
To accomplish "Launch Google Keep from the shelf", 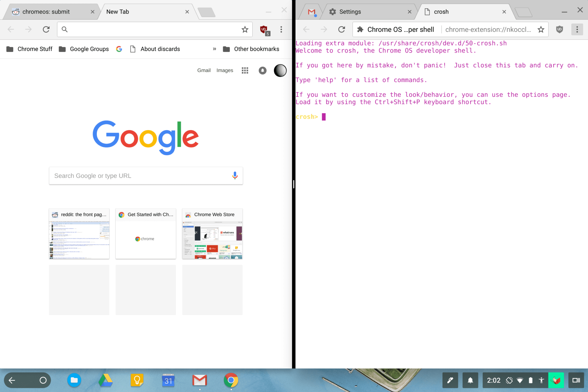I will [x=137, y=380].
